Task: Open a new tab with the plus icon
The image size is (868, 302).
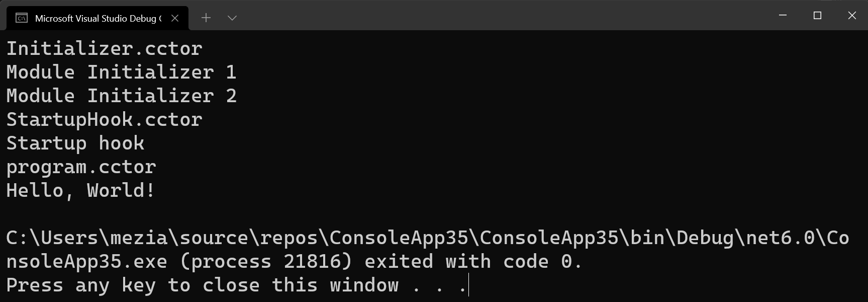Action: point(206,18)
